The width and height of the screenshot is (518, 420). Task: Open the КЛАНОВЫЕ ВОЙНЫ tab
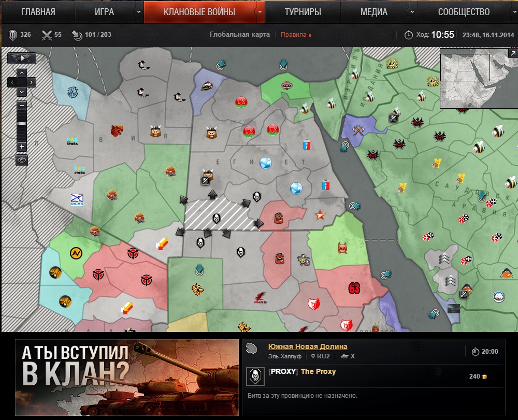[199, 12]
